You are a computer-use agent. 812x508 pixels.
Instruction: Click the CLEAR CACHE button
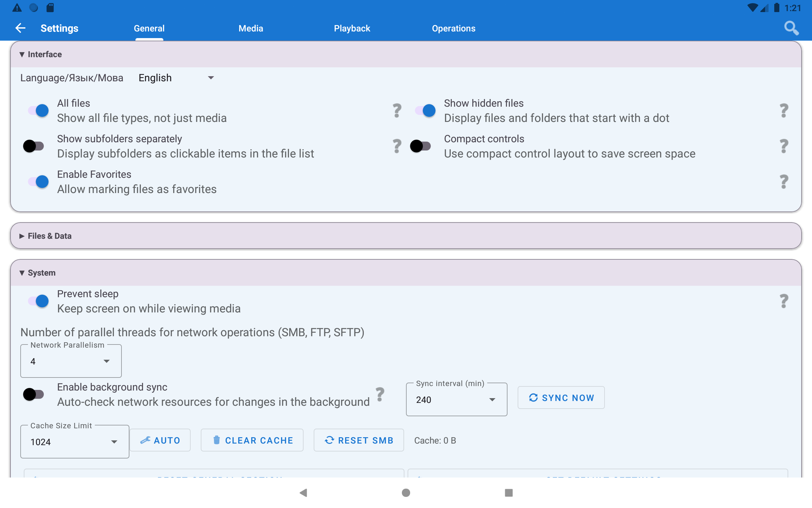(252, 440)
